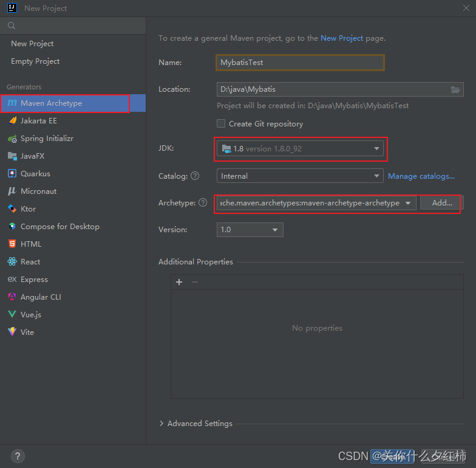This screenshot has height=468, width=476.
Task: Click the 'Additional Properties' heading
Action: (195, 262)
